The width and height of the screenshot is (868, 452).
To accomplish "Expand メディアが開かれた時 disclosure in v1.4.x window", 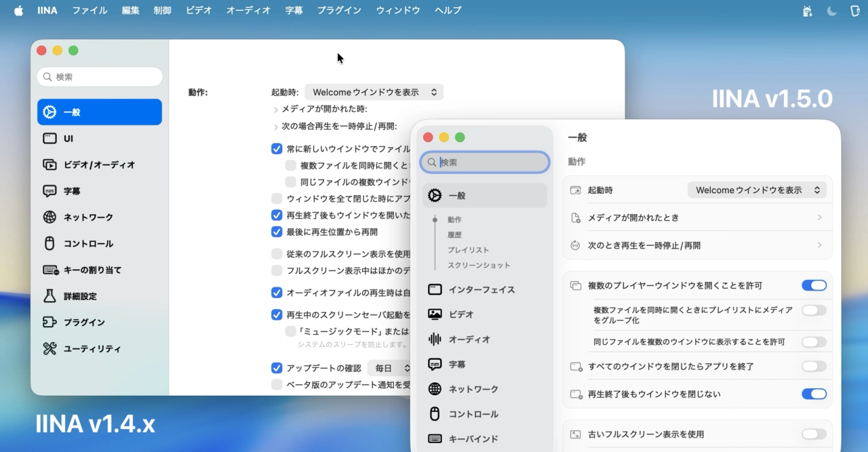I will (276, 110).
